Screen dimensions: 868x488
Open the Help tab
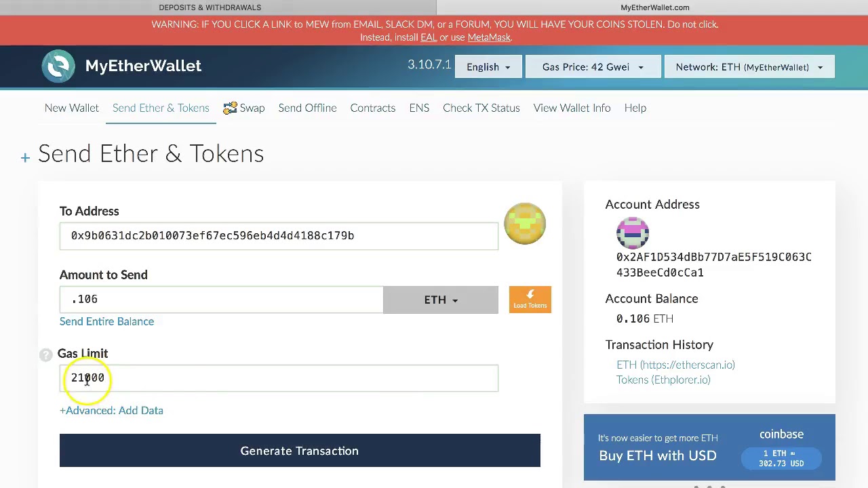pos(635,108)
